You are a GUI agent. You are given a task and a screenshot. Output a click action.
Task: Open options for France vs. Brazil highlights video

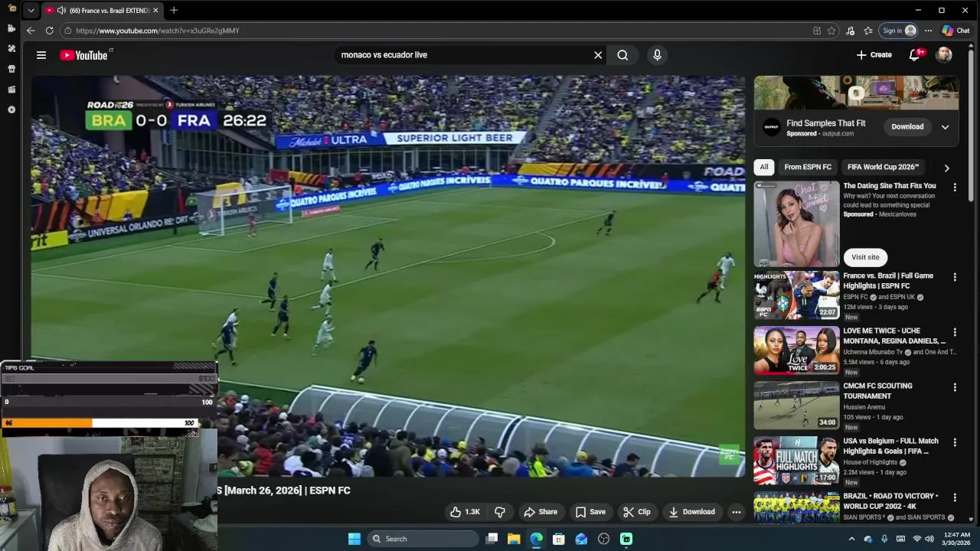[x=955, y=277]
